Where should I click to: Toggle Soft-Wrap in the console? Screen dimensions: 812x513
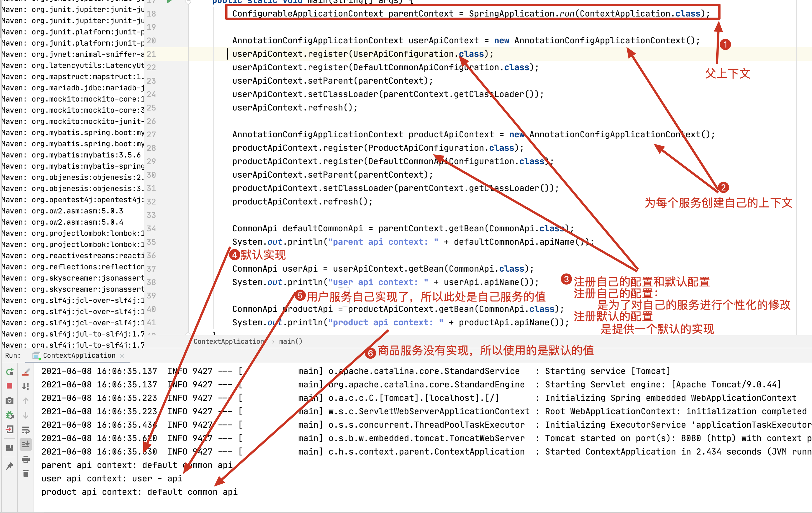tap(26, 430)
